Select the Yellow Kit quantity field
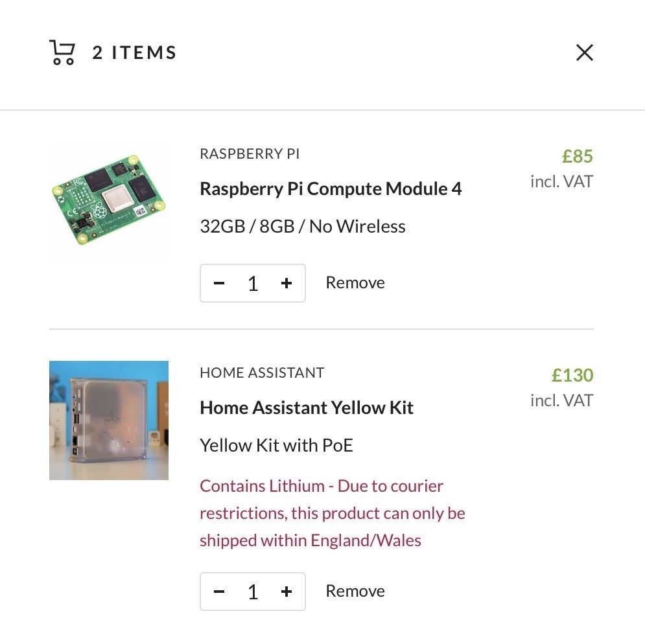 click(x=253, y=592)
